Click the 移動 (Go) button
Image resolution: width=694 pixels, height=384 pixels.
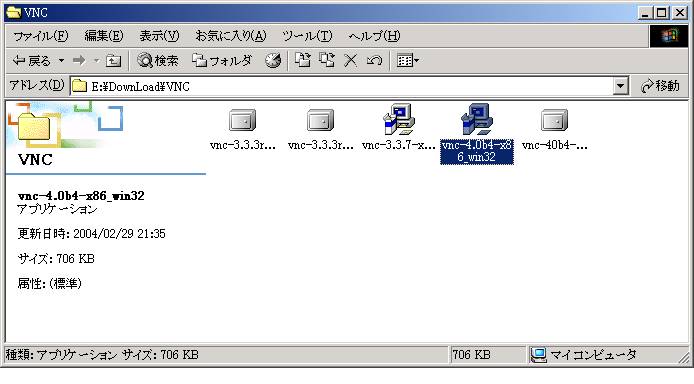pyautogui.click(x=660, y=86)
